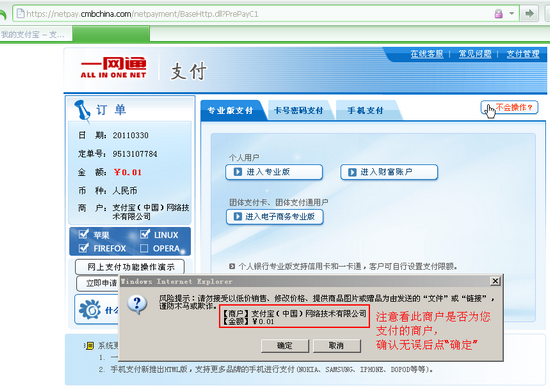
Task: Click the arrow icon on 进入财富账户
Action: coord(352,172)
